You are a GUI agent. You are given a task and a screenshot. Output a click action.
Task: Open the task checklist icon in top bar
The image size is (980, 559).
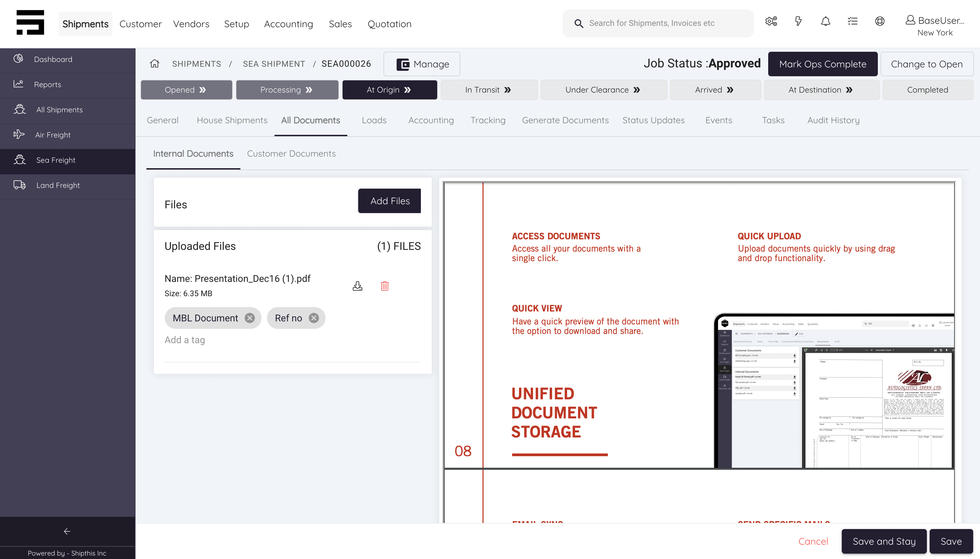click(x=853, y=21)
